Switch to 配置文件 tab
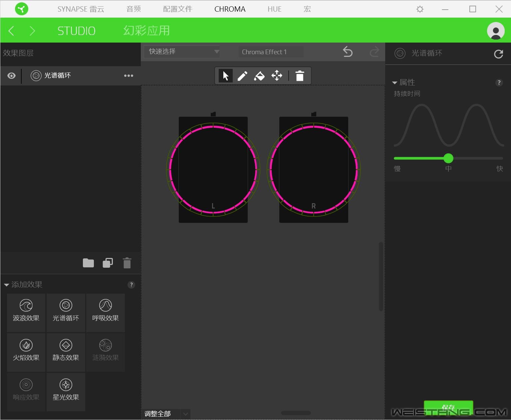The image size is (511, 420). pyautogui.click(x=177, y=9)
